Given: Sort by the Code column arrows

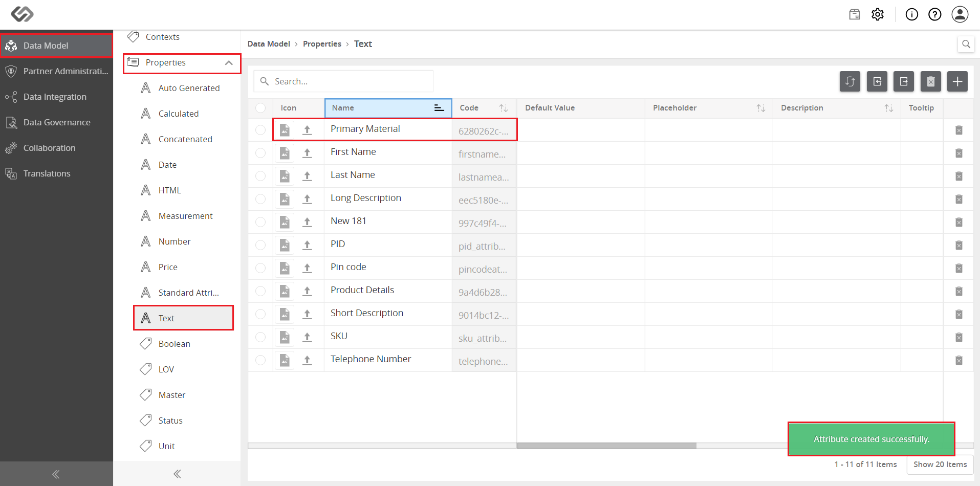Looking at the screenshot, I should click(x=504, y=108).
